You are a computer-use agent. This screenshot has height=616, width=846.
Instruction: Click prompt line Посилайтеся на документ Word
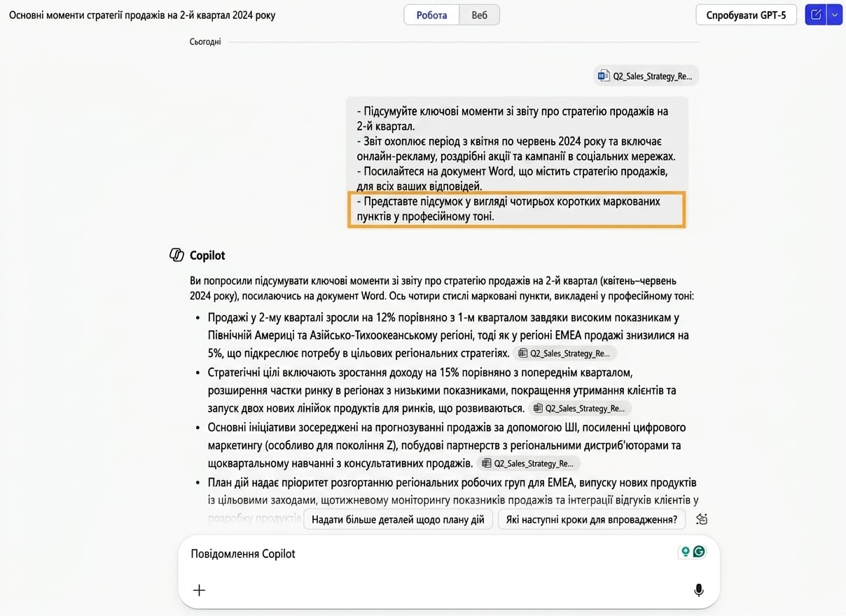(512, 179)
